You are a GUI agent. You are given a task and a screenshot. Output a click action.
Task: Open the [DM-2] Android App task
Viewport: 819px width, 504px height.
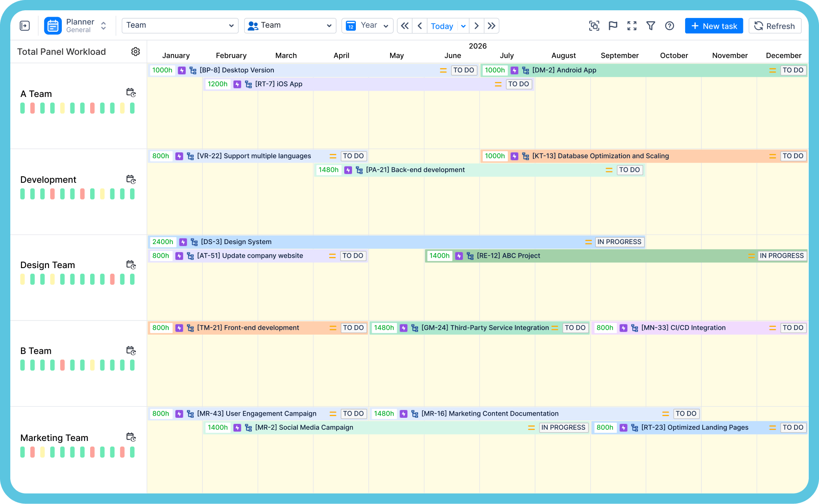pos(644,70)
